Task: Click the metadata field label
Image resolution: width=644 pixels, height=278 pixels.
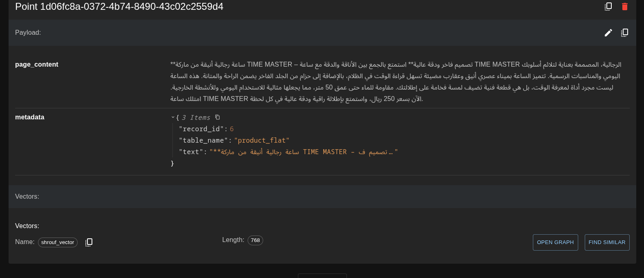Action: [x=30, y=117]
